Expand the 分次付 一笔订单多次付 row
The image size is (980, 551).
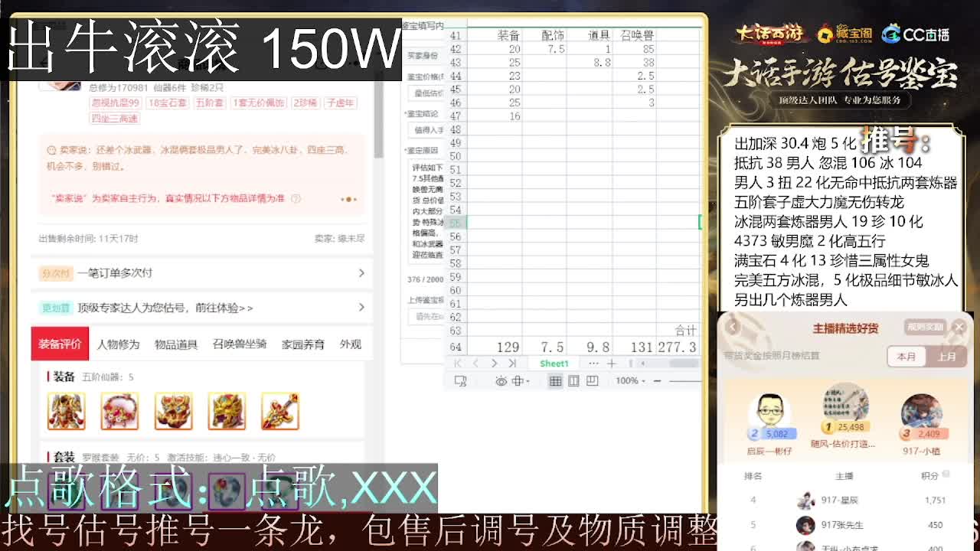tap(202, 272)
